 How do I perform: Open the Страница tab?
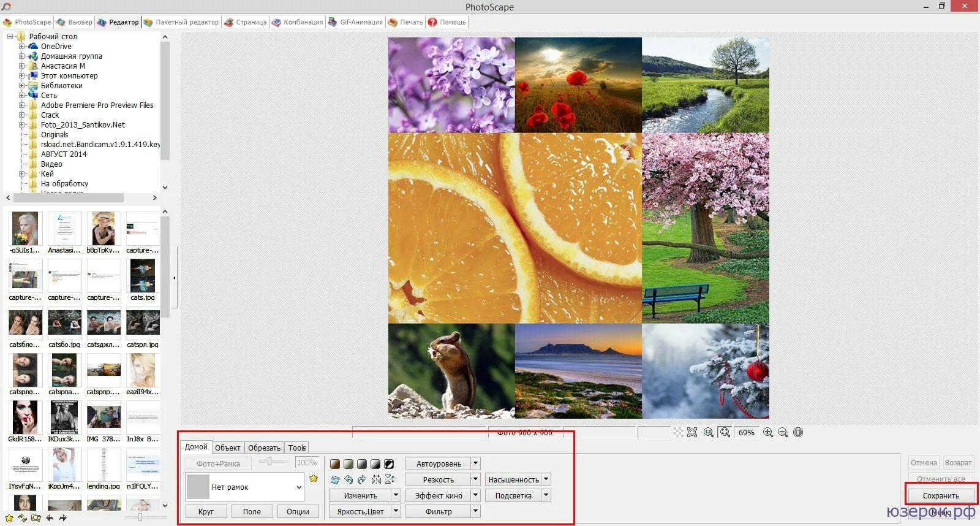(245, 22)
